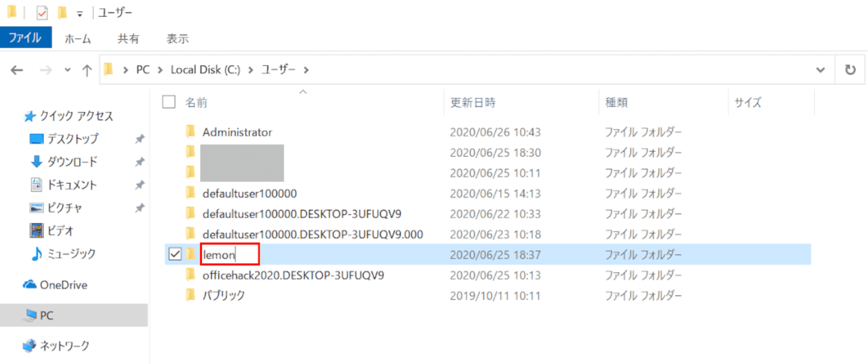This screenshot has height=364, width=868.
Task: Click date 2020/06/26 10:43 of Administrator
Action: (x=495, y=132)
